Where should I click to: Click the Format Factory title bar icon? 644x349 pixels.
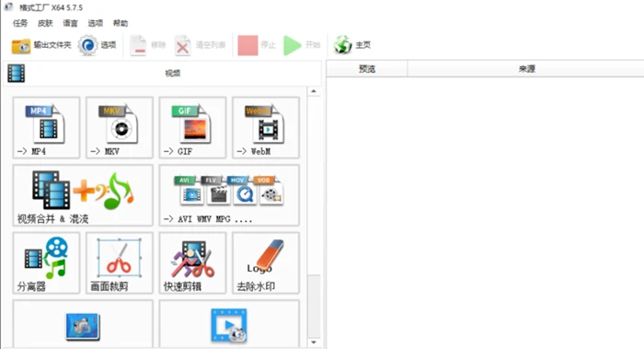8,7
